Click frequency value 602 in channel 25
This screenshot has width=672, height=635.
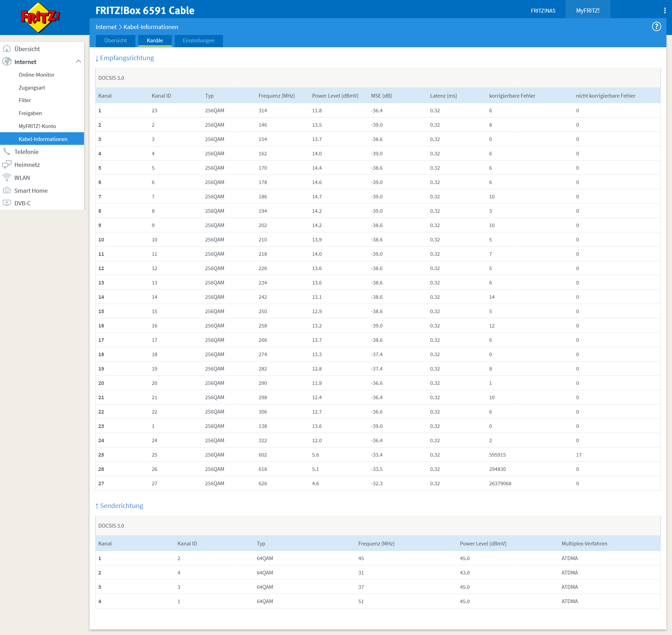pyautogui.click(x=262, y=455)
